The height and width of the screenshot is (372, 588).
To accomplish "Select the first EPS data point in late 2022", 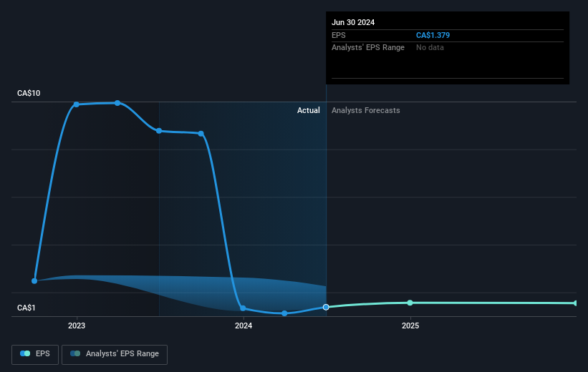I will pos(34,281).
